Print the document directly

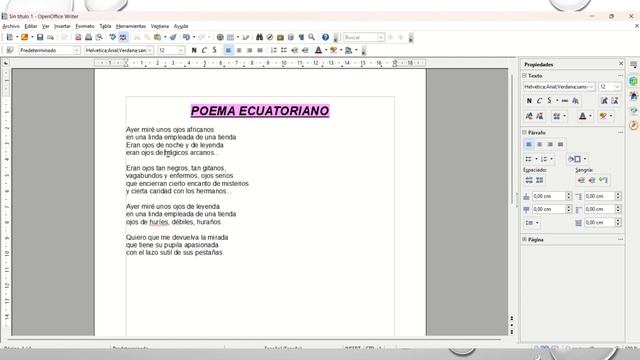[x=88, y=37]
